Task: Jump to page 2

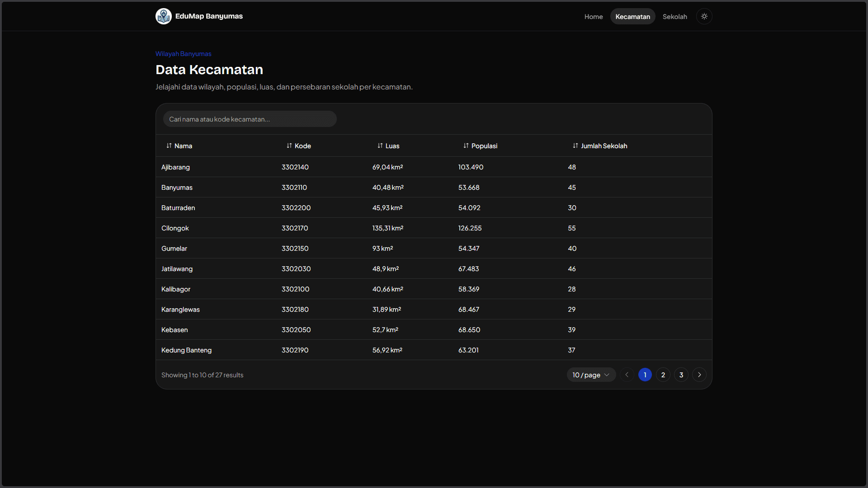Action: [663, 375]
